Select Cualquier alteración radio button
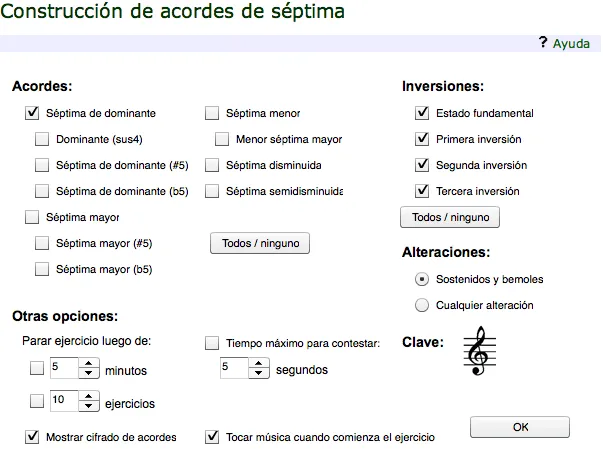Image resolution: width=603 pixels, height=449 pixels. pos(422,305)
